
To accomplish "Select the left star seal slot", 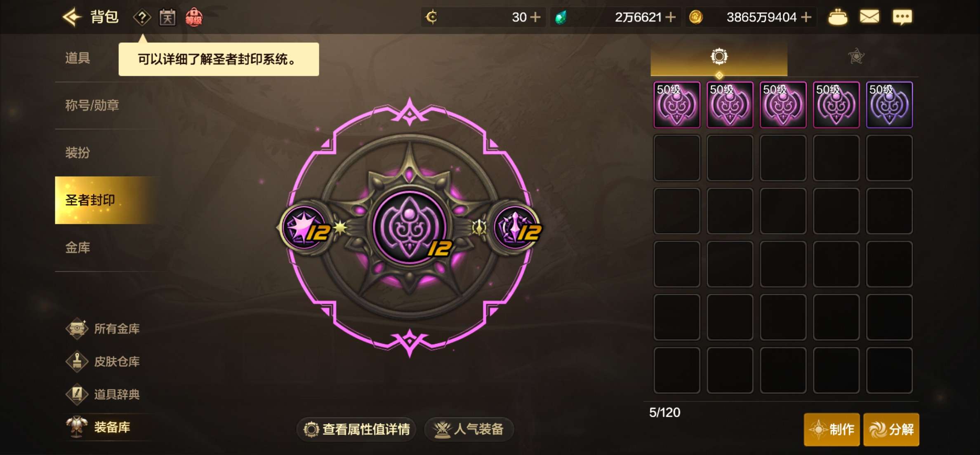I will pyautogui.click(x=305, y=227).
